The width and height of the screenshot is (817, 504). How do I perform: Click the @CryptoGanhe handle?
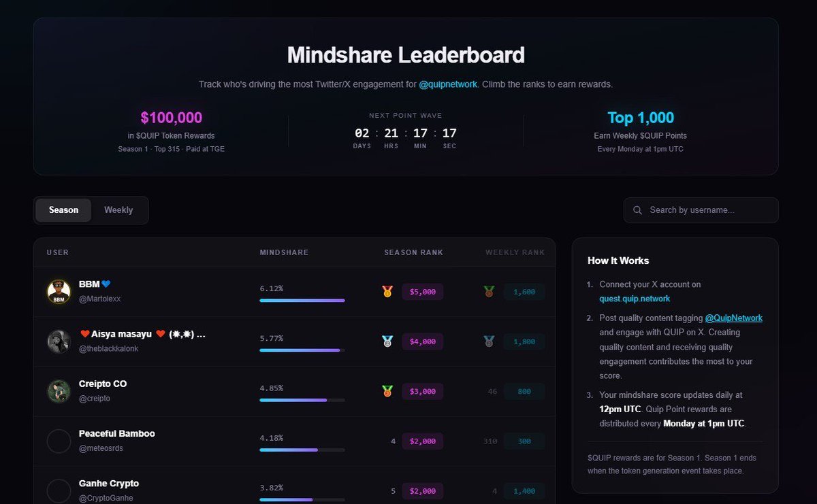click(106, 498)
